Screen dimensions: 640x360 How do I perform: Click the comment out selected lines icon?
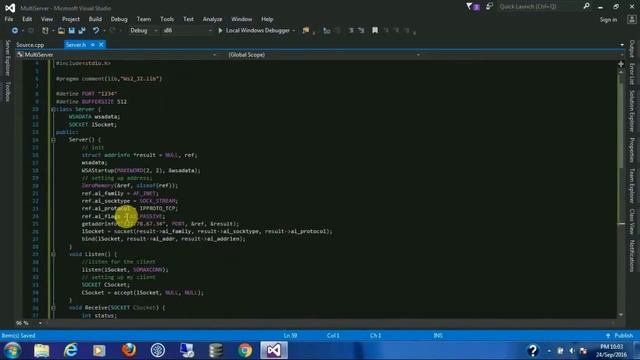pos(351,31)
